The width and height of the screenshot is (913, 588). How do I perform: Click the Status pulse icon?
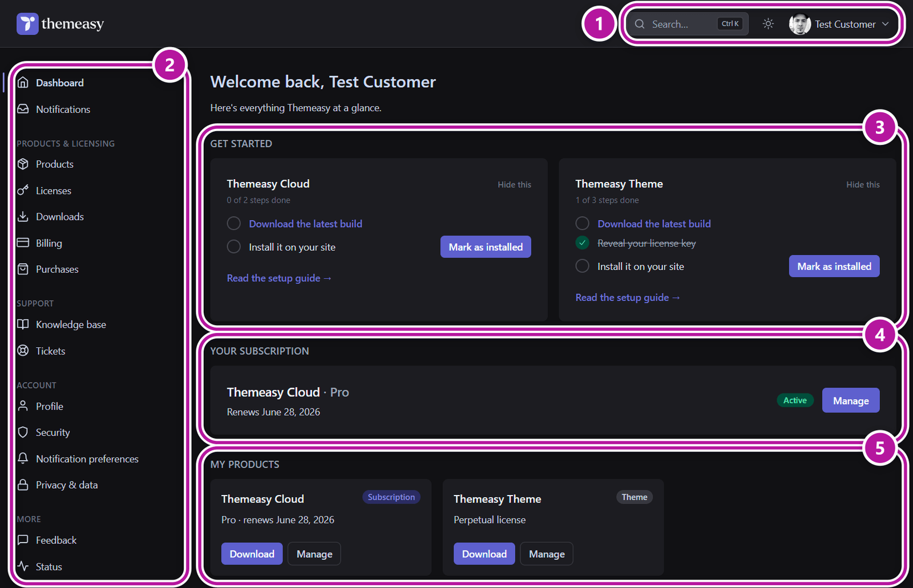(x=23, y=566)
